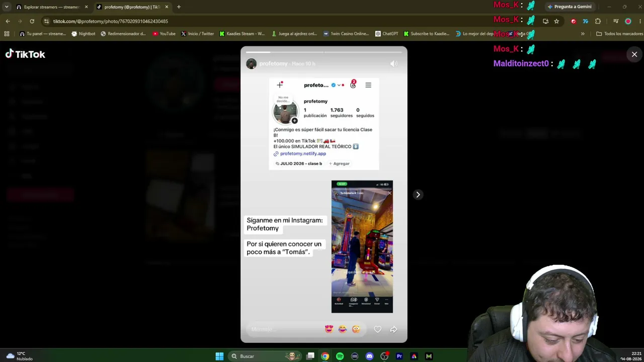
Task: Open a new browser tab
Action: 179,7
